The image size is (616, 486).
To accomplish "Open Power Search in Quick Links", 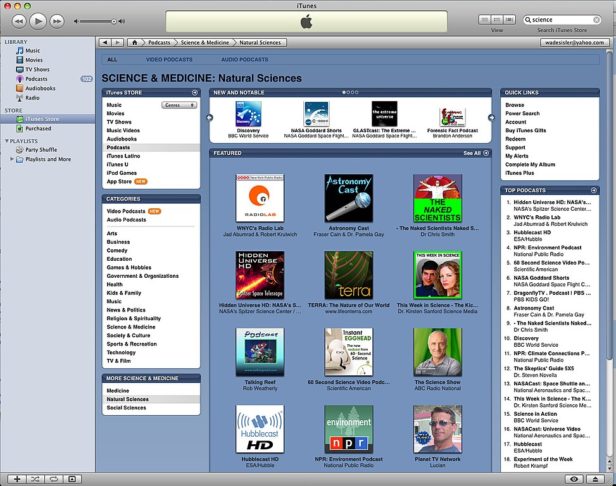I will click(x=522, y=113).
